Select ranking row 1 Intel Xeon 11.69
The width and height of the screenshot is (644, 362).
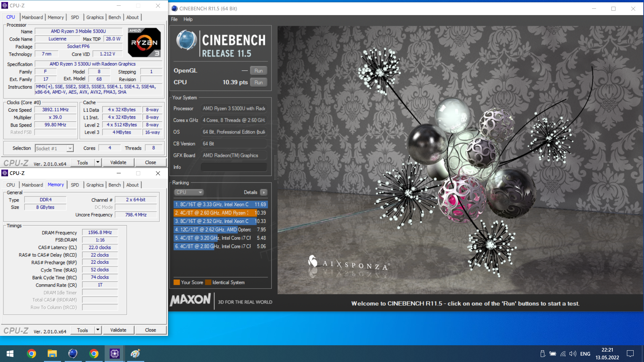221,204
